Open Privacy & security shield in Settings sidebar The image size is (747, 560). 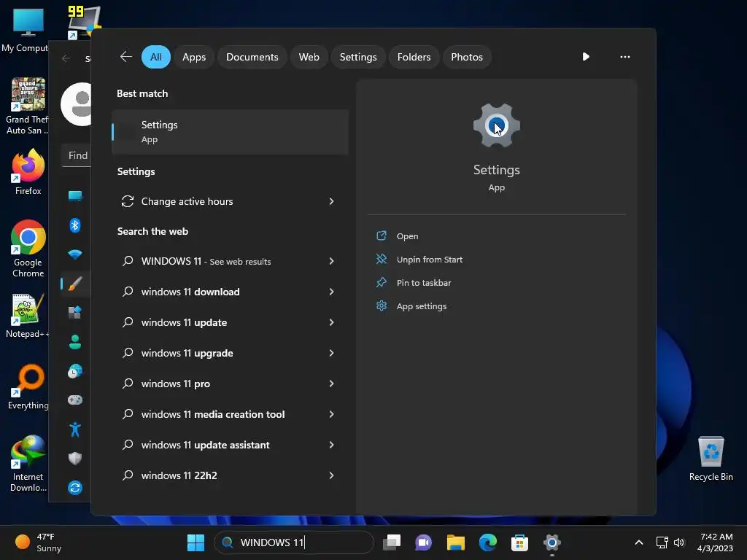pos(75,459)
